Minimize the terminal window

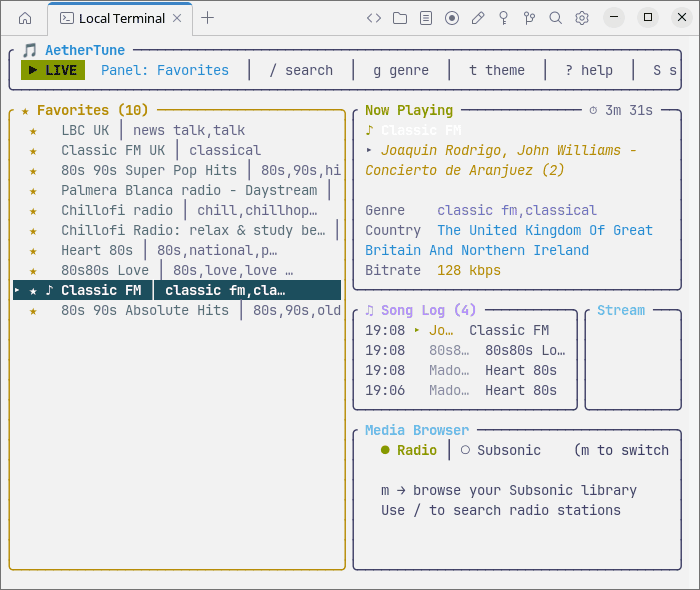coord(614,18)
